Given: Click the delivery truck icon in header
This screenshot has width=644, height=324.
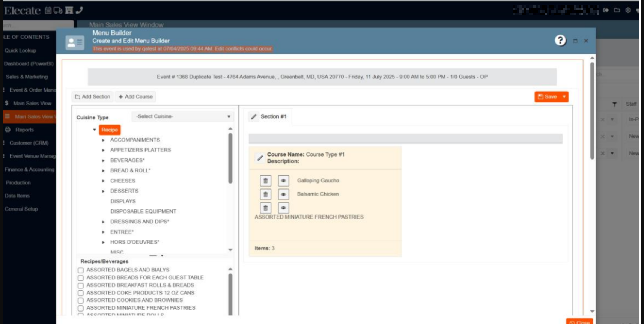Looking at the screenshot, I should [58, 10].
